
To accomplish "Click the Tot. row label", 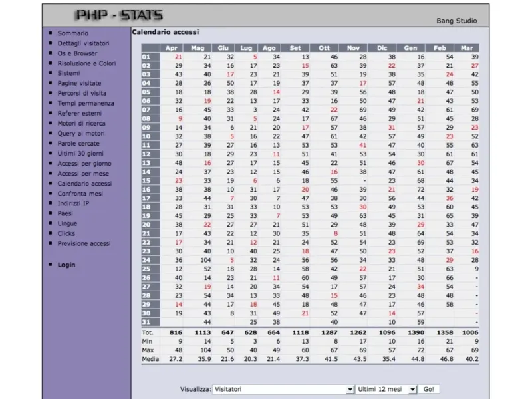I will pos(147,333).
